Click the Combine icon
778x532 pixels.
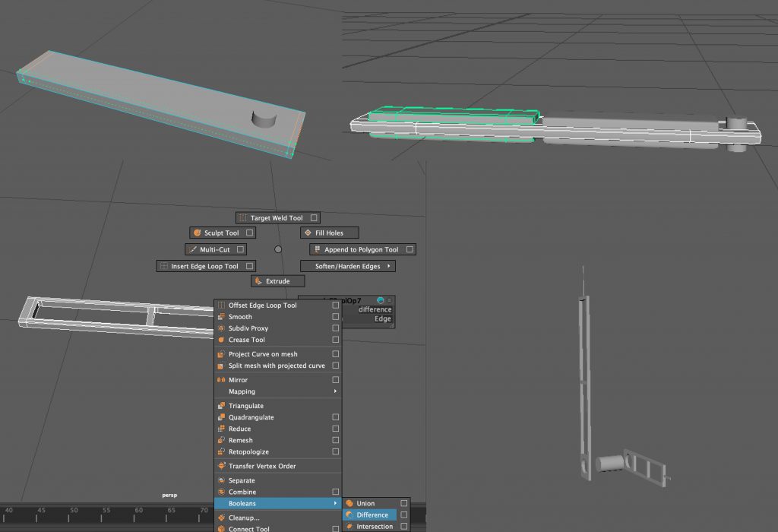(221, 492)
